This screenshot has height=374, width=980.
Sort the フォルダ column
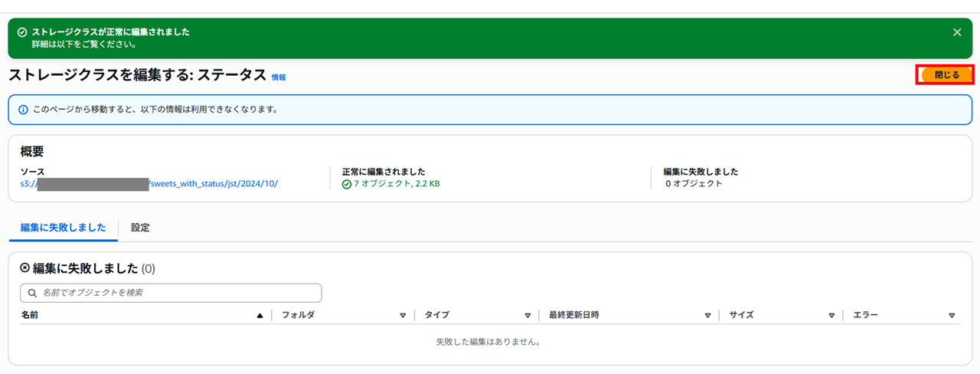402,315
